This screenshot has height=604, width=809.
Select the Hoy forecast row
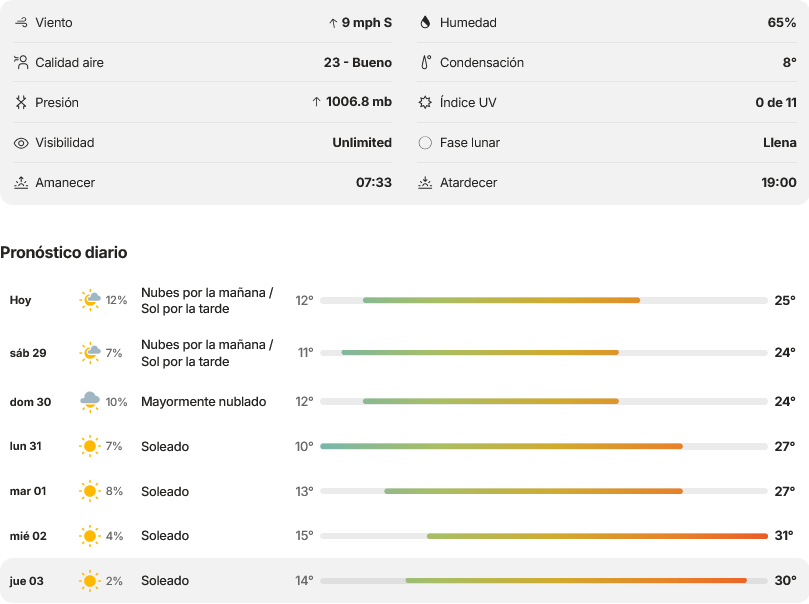point(404,300)
